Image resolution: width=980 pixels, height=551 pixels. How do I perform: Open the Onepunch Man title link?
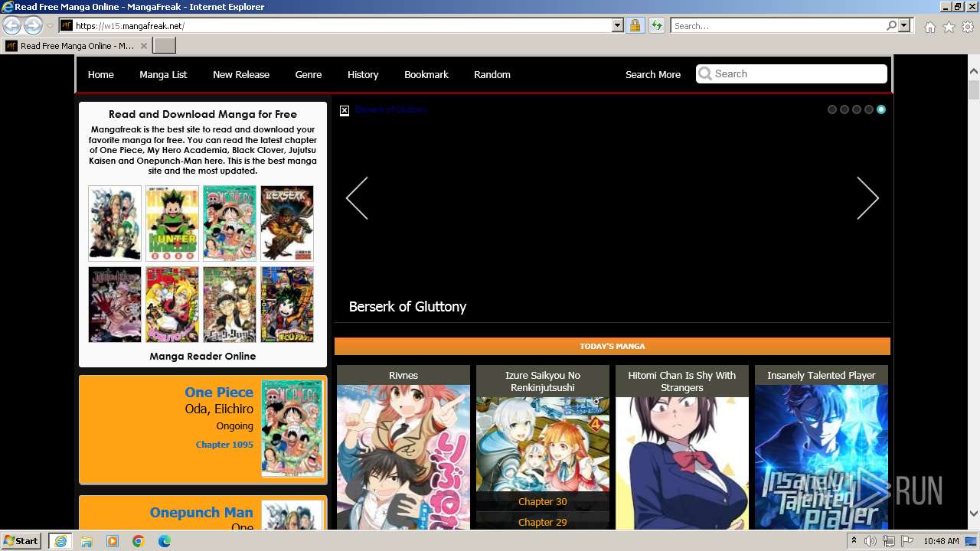201,513
